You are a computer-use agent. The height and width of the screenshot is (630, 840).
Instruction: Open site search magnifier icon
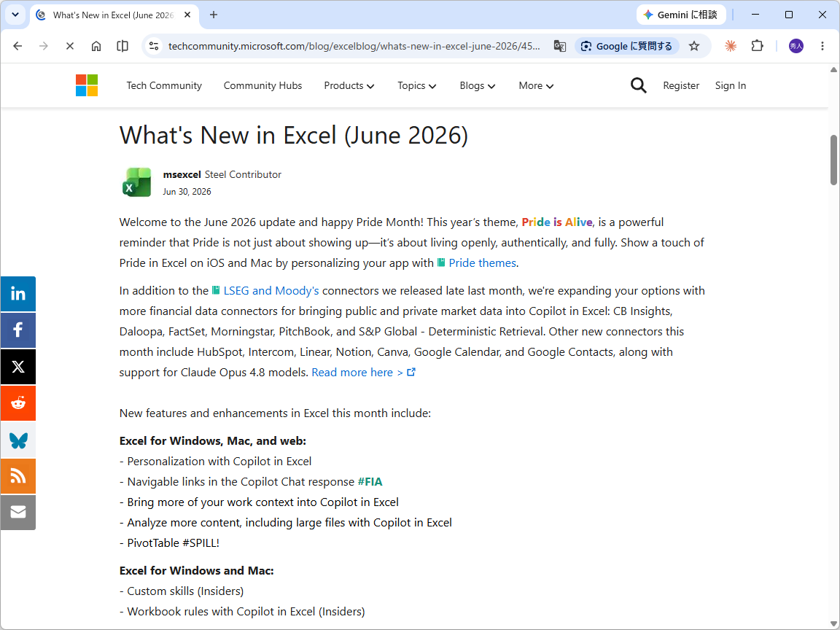[x=638, y=85]
